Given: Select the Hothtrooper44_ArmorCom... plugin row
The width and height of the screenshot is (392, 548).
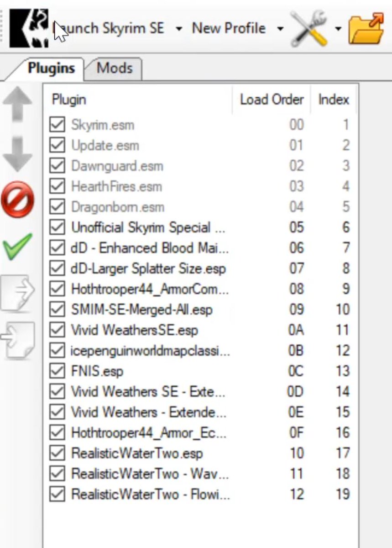Looking at the screenshot, I should [200, 289].
